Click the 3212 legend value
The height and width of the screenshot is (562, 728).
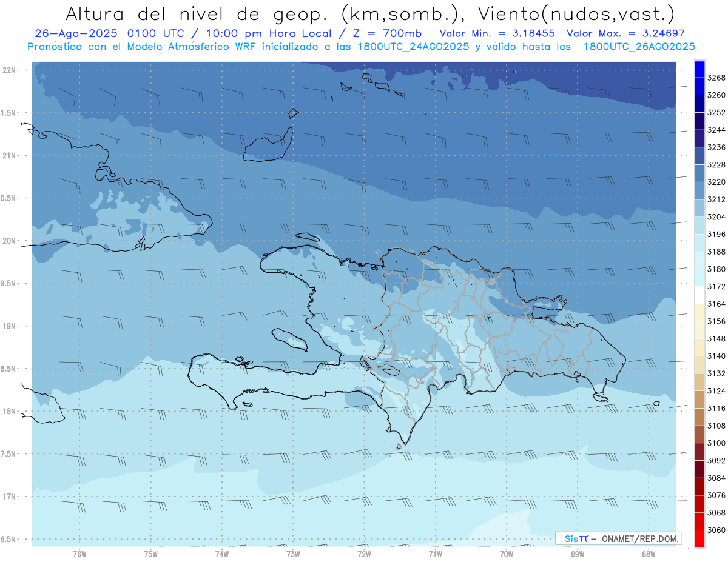point(716,199)
